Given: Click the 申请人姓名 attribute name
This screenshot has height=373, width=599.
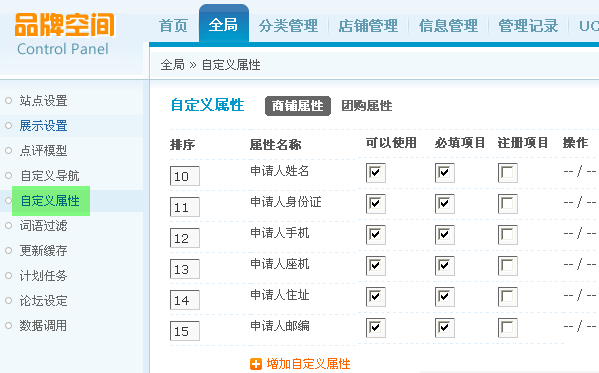Looking at the screenshot, I should [x=280, y=171].
